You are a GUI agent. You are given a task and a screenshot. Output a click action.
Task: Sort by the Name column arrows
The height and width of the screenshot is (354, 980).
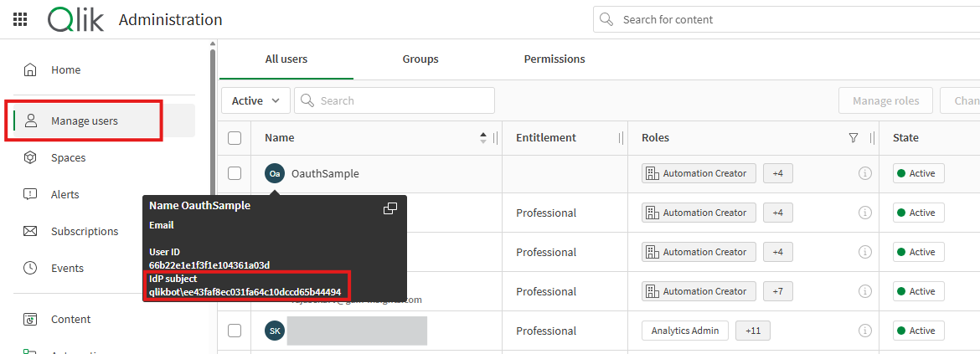pyautogui.click(x=482, y=138)
